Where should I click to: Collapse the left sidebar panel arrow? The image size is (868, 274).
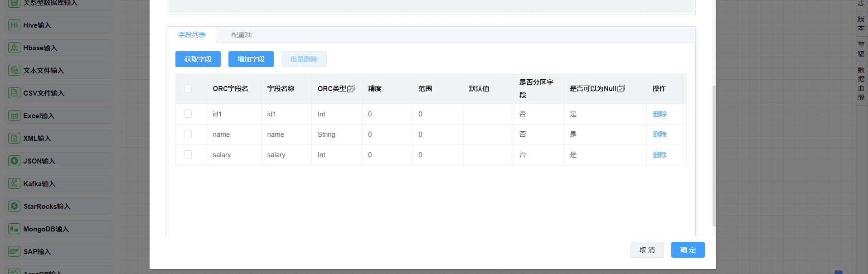click(122, 132)
